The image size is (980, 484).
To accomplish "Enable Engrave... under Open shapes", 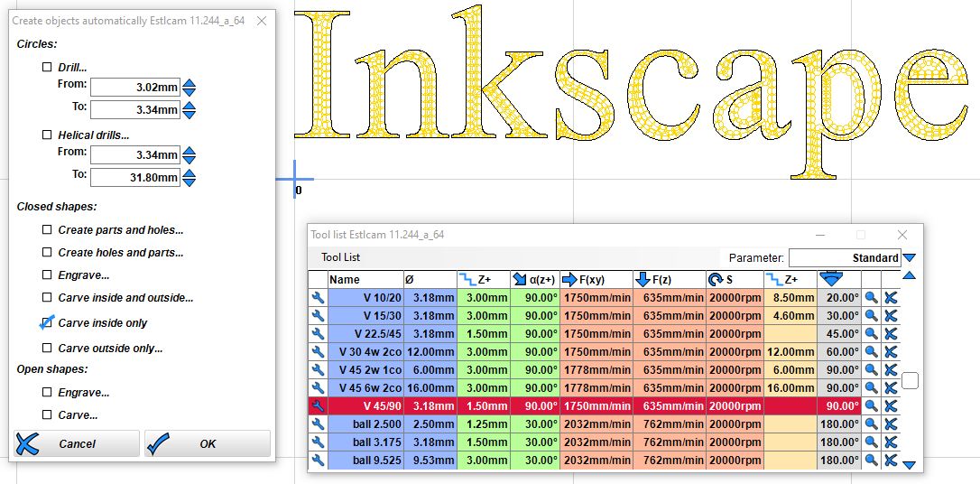I will click(x=47, y=392).
